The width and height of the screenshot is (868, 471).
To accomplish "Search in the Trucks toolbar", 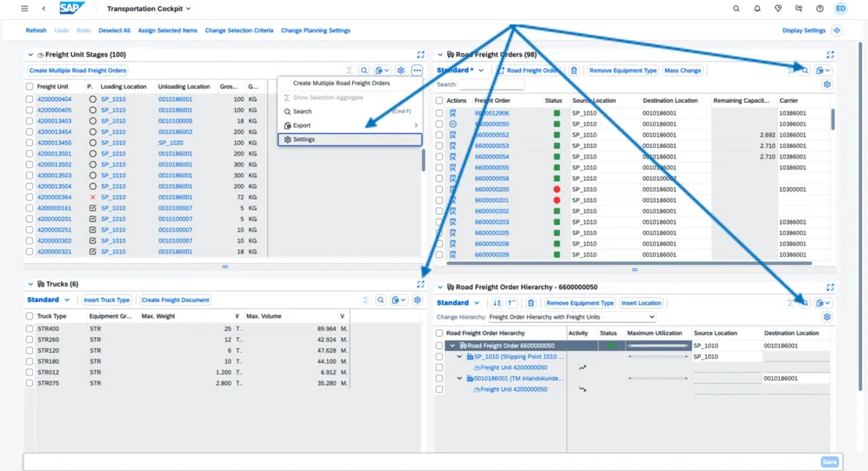I will point(381,299).
